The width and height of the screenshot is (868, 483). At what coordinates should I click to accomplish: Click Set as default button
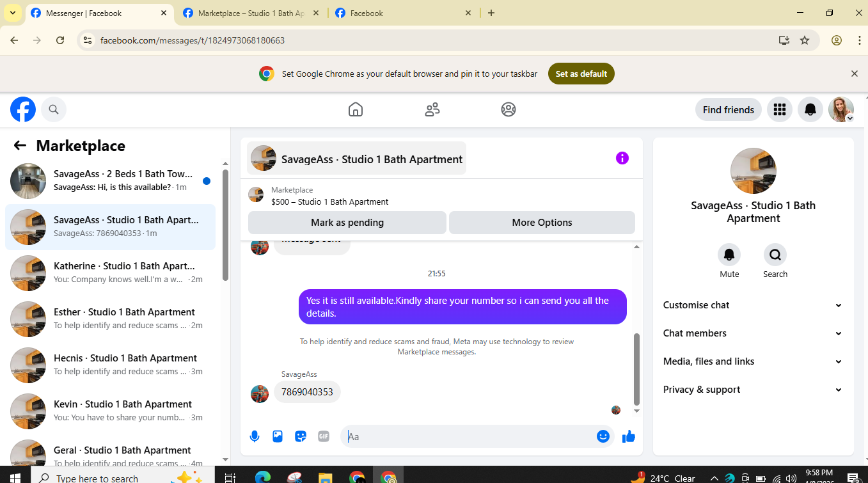[581, 74]
